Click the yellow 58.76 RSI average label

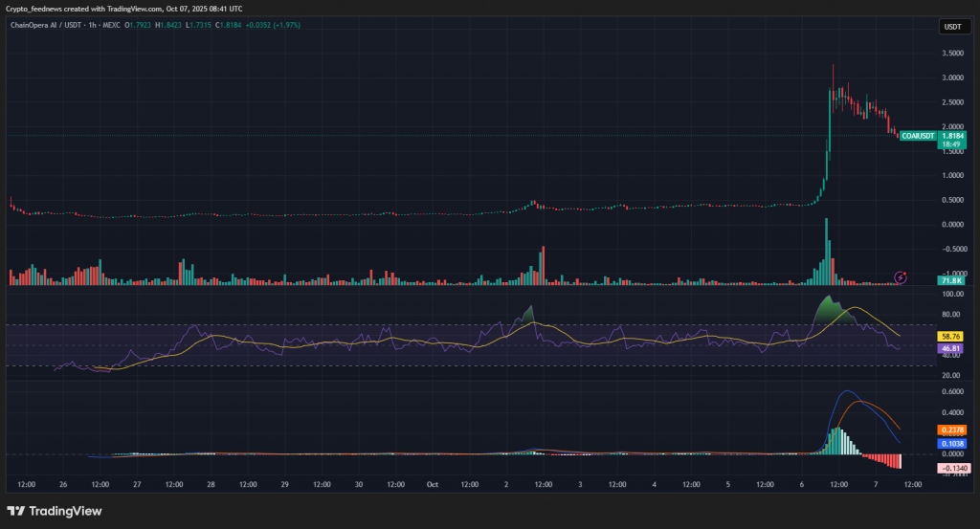click(x=951, y=337)
